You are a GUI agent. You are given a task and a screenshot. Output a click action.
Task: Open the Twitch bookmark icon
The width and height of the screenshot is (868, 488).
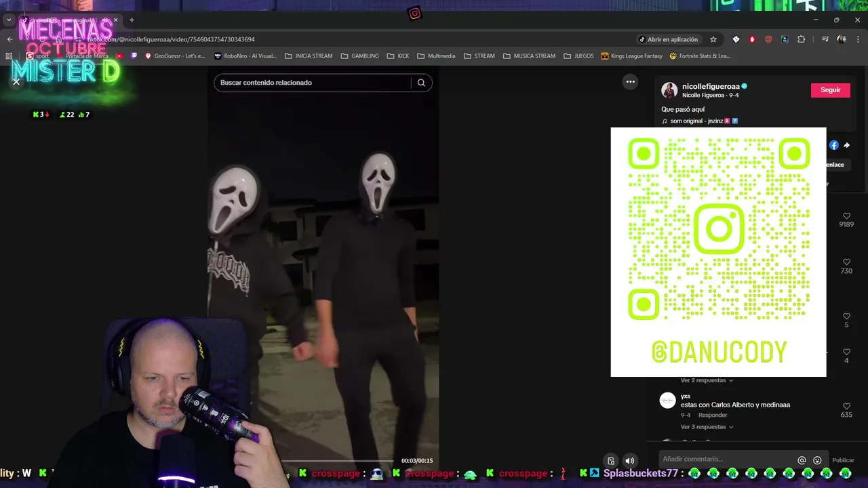(x=134, y=56)
